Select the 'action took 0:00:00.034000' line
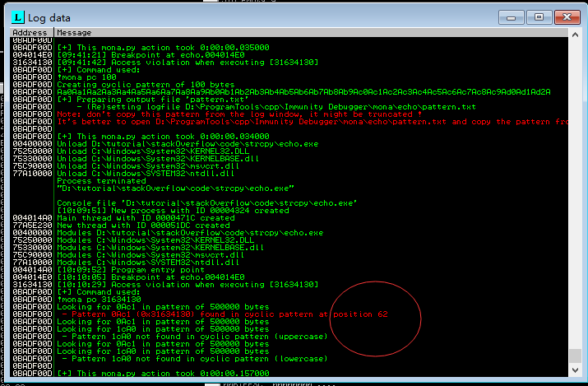This screenshot has height=386, width=588. coord(163,137)
